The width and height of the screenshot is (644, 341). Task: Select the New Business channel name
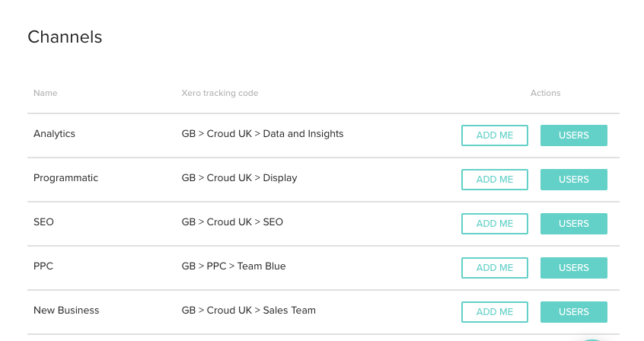coord(66,311)
